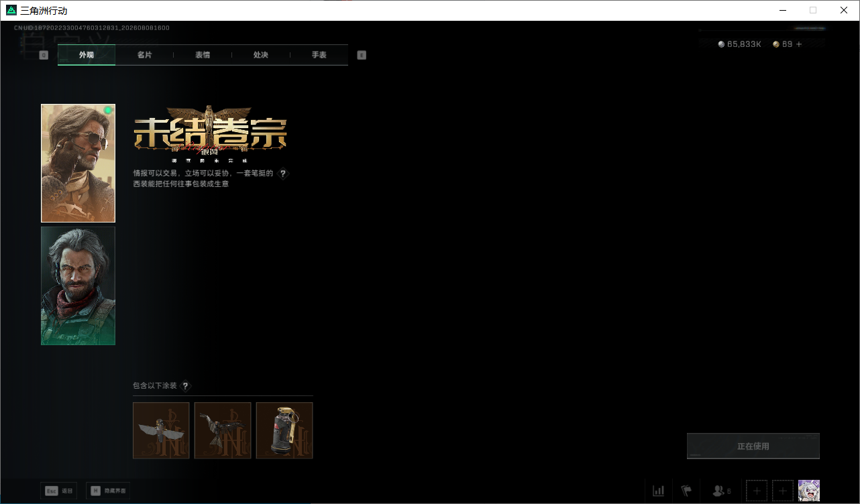Viewport: 860px width, 504px height.
Task: Open the player avatar in bottom corner
Action: (809, 491)
